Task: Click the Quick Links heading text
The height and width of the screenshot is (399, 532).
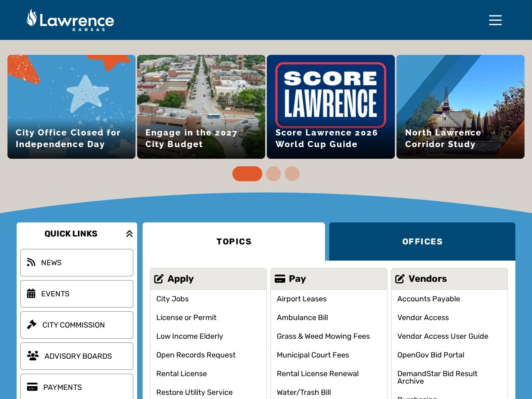Action: (x=71, y=234)
